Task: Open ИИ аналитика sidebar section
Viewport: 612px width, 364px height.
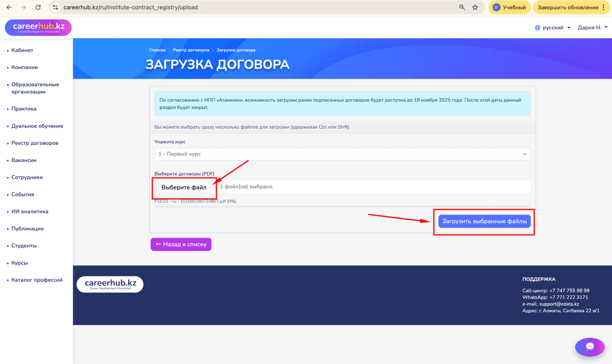Action: (30, 211)
